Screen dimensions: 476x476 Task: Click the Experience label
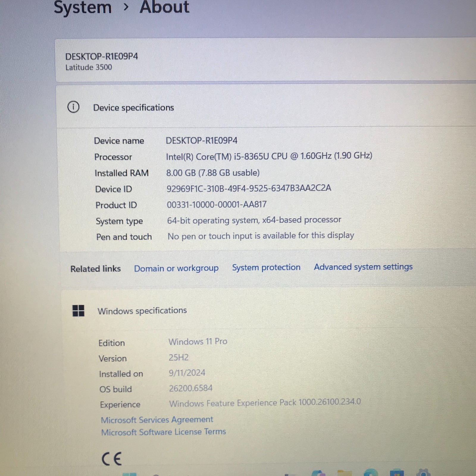click(x=120, y=405)
